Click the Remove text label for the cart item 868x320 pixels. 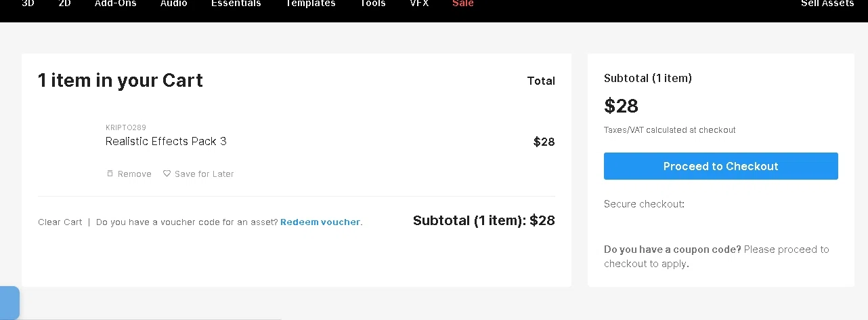pyautogui.click(x=135, y=174)
